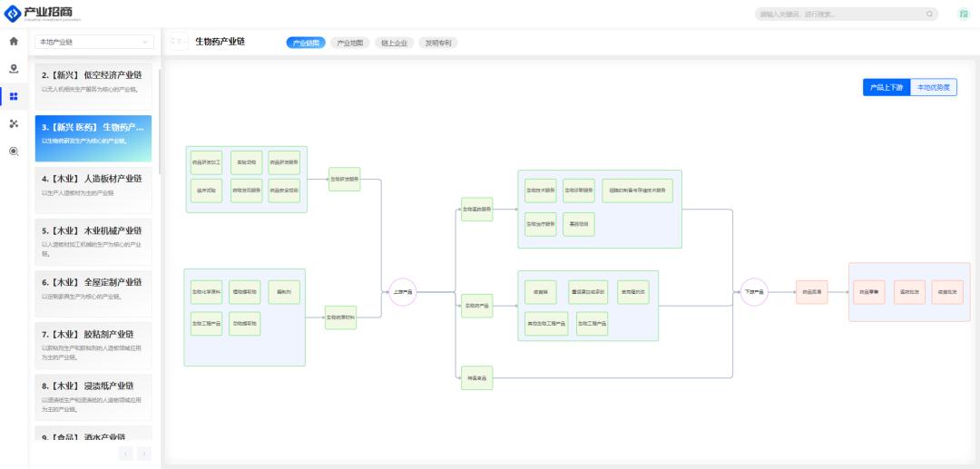Open the 发明专利 tab
The height and width of the screenshot is (469, 980).
[438, 43]
